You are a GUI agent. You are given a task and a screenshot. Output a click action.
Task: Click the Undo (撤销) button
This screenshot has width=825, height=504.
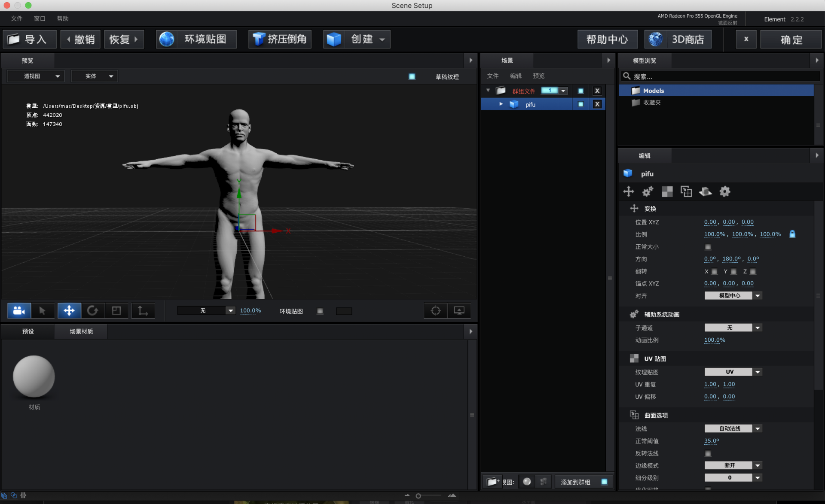point(80,39)
